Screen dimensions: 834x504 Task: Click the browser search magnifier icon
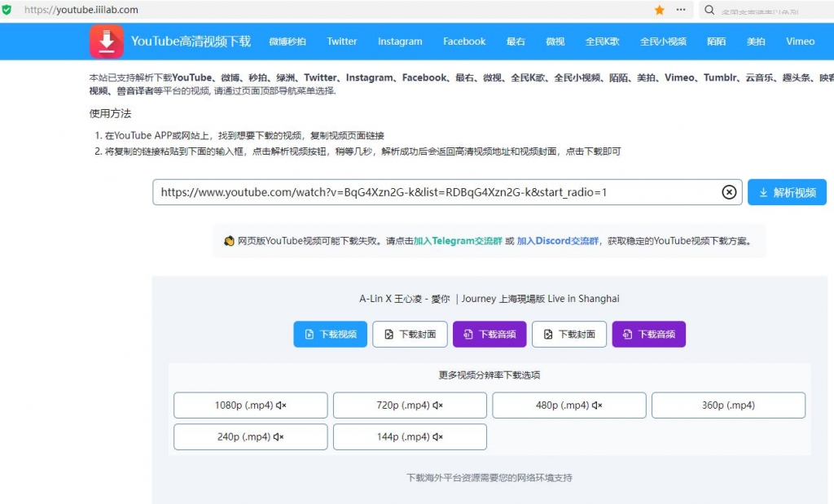[x=709, y=10]
